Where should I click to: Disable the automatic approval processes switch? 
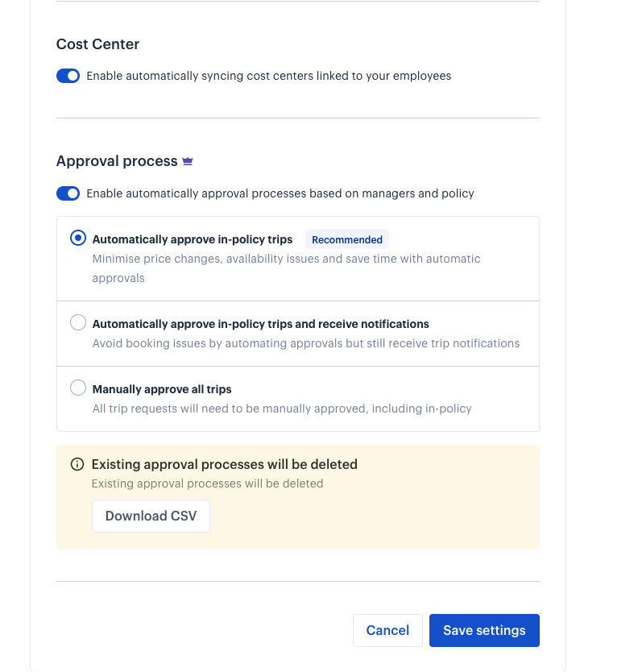tap(68, 193)
